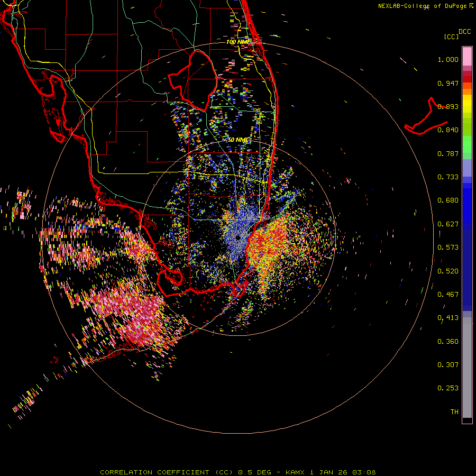Click the KAMX station identifier

pyautogui.click(x=295, y=472)
